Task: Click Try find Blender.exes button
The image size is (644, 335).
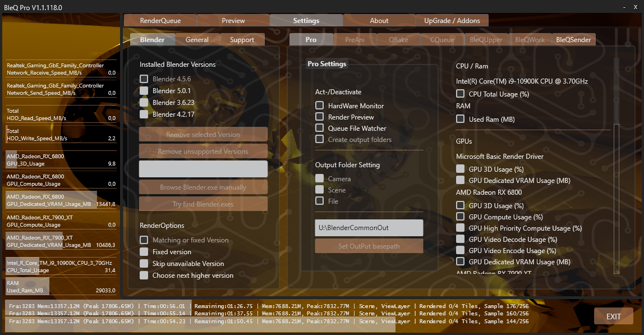Action: click(203, 204)
